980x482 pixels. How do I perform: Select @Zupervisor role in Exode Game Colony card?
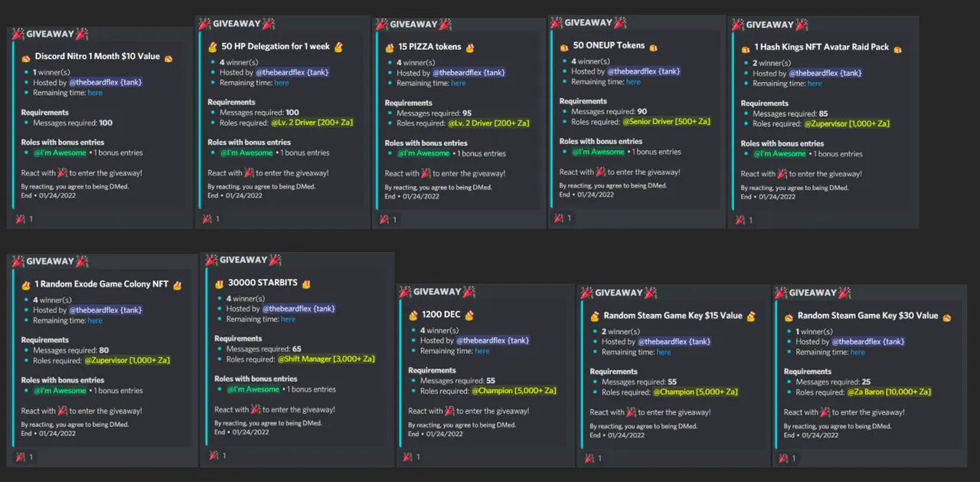[127, 360]
